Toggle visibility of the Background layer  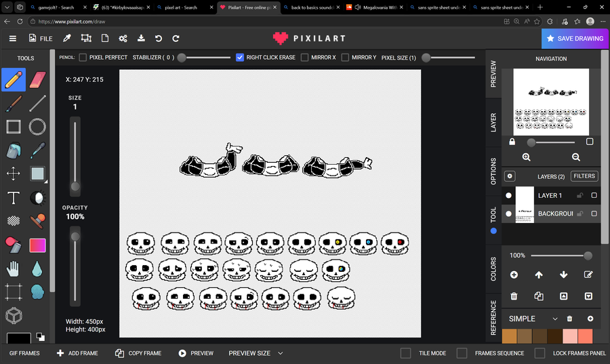coord(508,214)
